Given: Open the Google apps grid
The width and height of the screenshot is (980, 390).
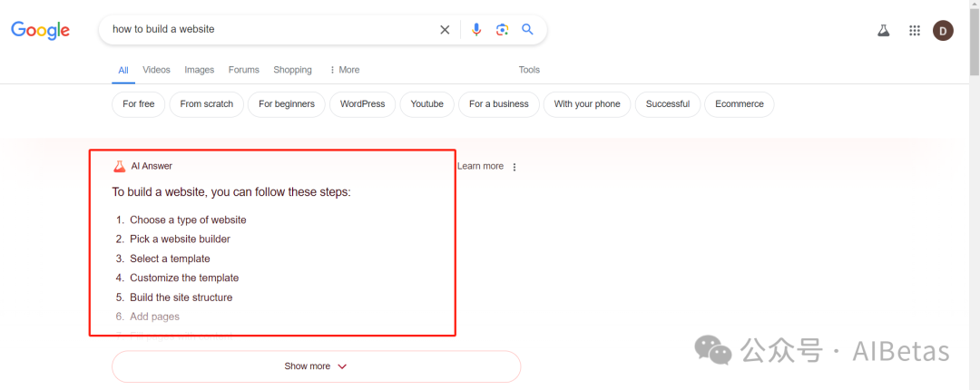Looking at the screenshot, I should (x=914, y=31).
